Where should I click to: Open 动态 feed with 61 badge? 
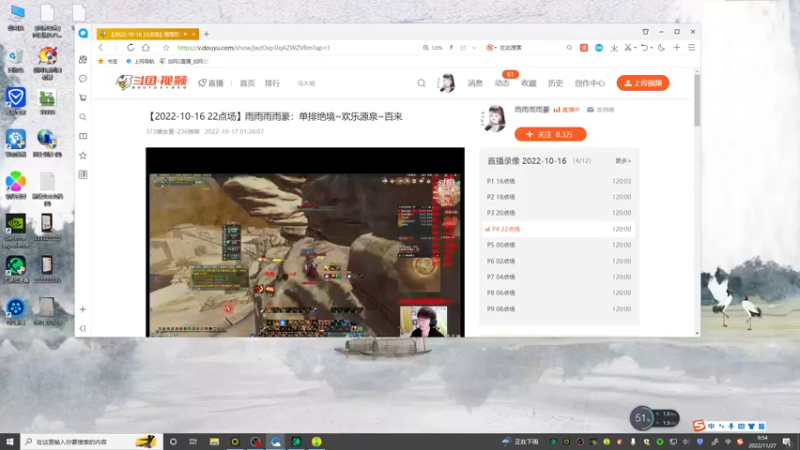pyautogui.click(x=502, y=83)
